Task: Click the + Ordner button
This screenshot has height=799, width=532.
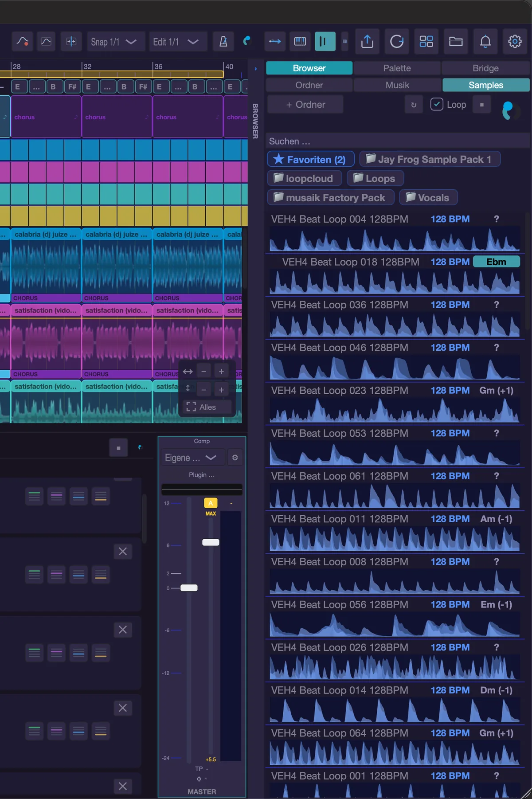Action: 305,105
